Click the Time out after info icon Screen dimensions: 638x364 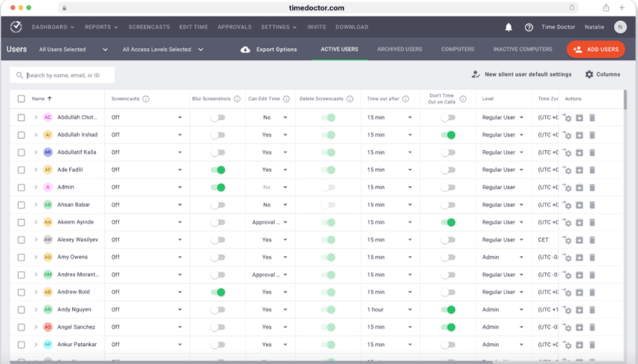pos(405,99)
